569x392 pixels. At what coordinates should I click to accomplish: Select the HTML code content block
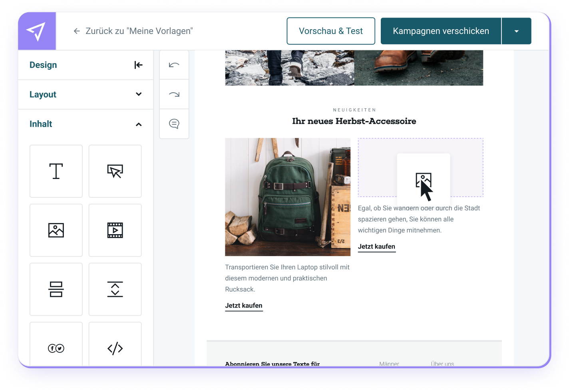coord(115,344)
